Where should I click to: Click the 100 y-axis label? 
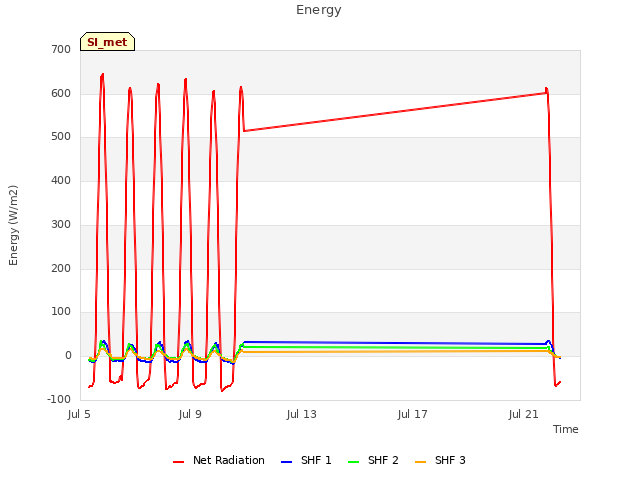(x=61, y=312)
